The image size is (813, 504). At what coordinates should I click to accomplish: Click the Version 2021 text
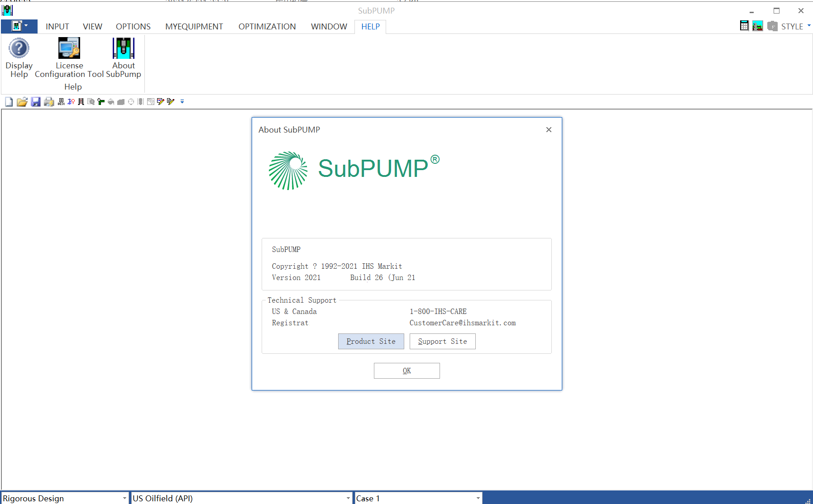[x=296, y=278]
